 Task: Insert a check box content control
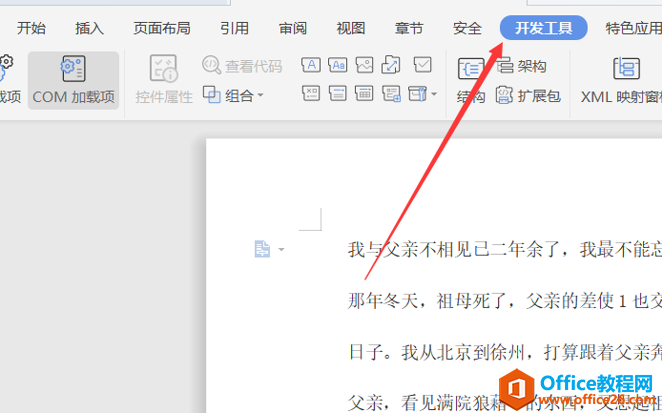[422, 66]
